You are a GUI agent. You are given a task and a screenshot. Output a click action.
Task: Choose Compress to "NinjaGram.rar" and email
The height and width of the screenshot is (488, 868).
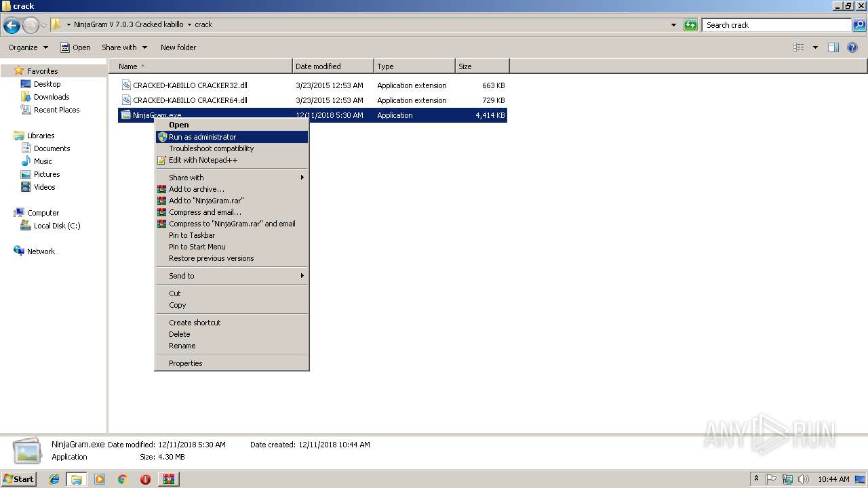(231, 224)
